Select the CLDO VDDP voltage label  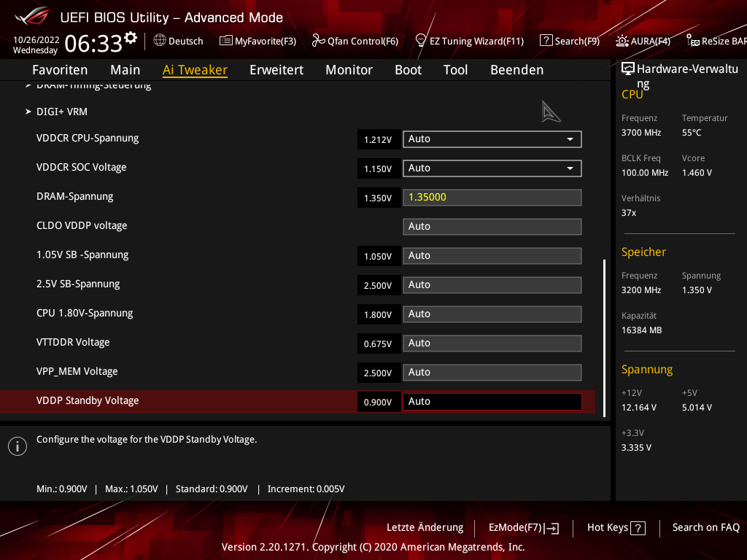tap(82, 226)
